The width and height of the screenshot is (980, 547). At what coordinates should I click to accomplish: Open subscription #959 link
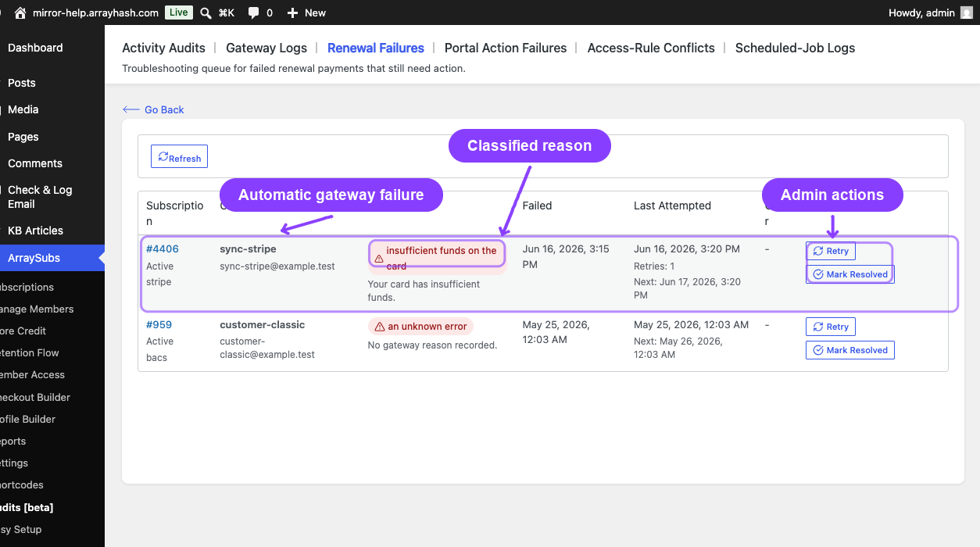point(159,324)
